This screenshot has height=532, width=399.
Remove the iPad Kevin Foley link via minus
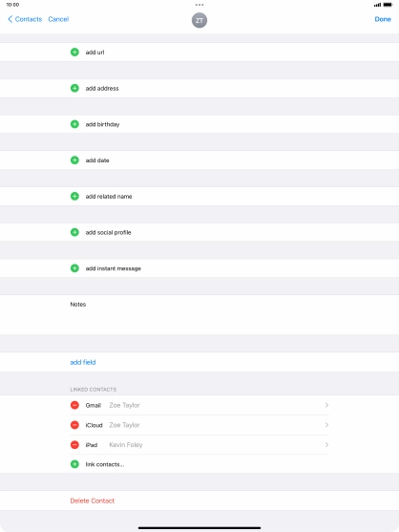point(74,444)
